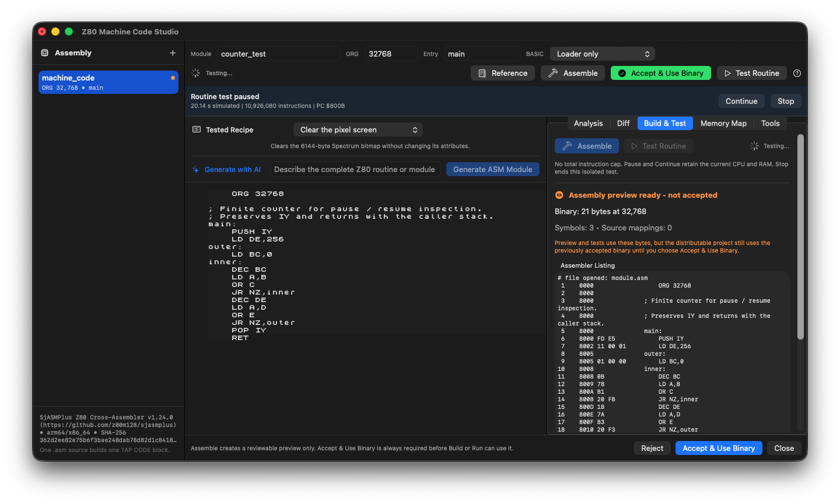This screenshot has width=840, height=504.
Task: Open the help question mark icon
Action: (x=797, y=73)
